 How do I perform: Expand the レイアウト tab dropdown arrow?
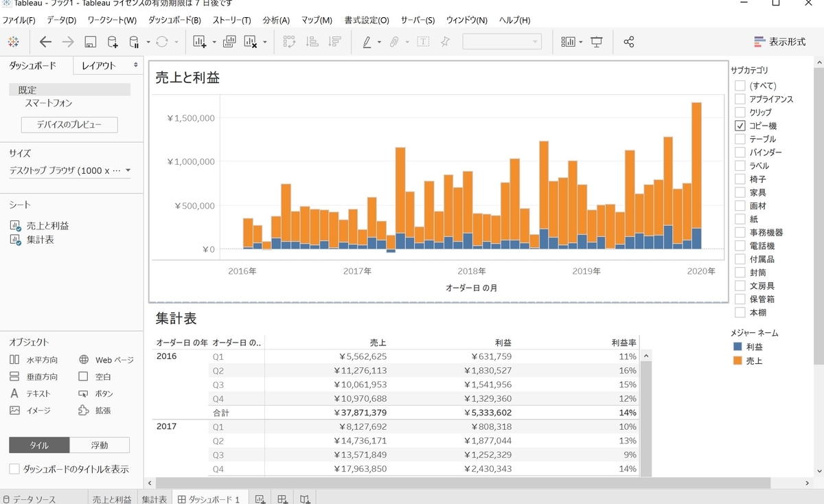[135, 65]
